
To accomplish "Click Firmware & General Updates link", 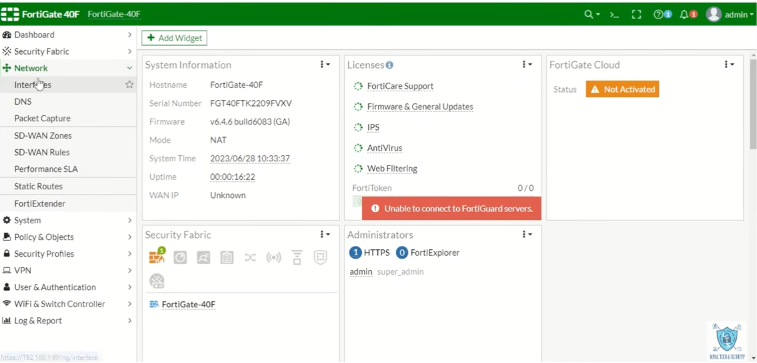I will tap(420, 107).
